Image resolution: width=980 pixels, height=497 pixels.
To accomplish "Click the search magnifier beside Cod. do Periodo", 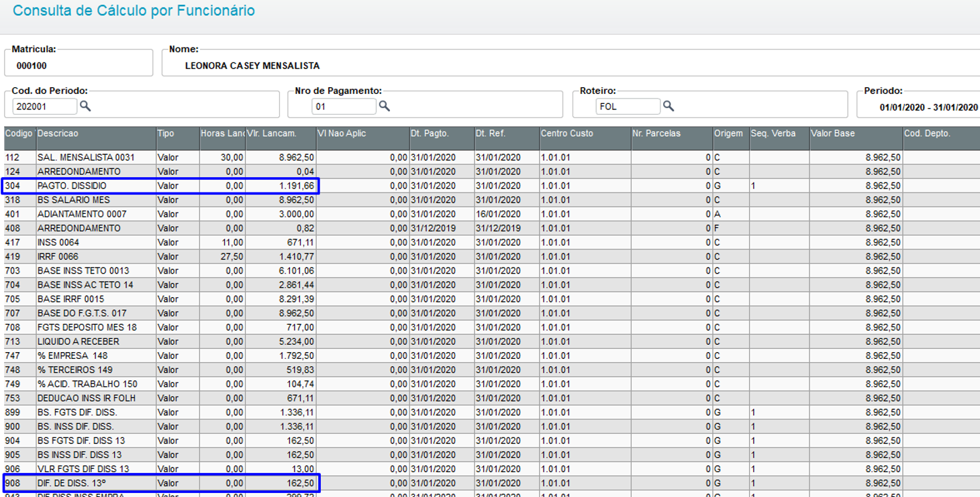I will 85,106.
